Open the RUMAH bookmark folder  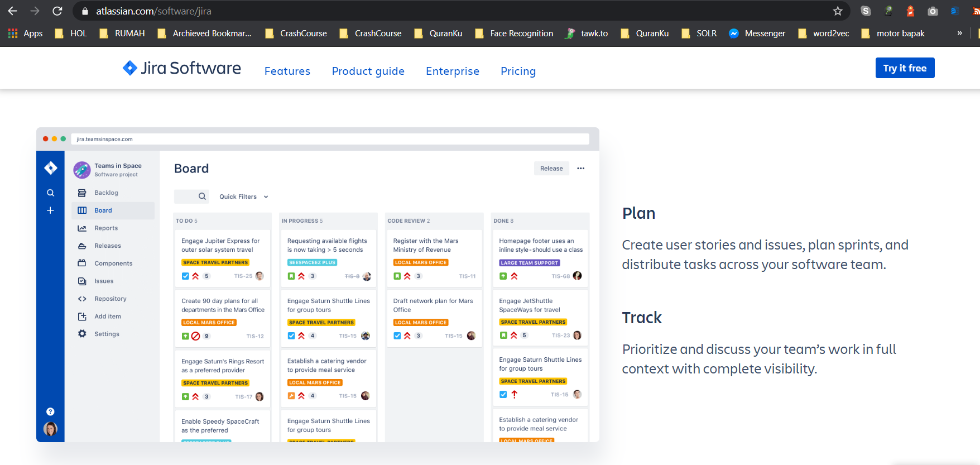point(122,33)
